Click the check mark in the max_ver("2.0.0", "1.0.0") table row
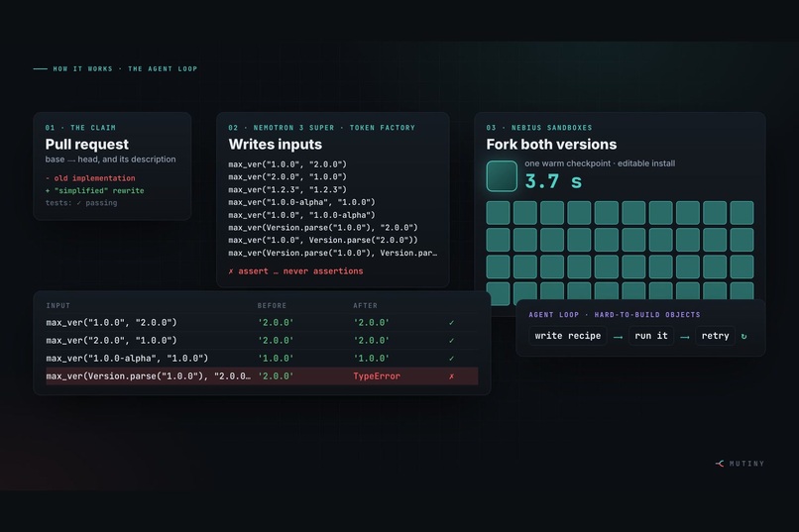This screenshot has height=532, width=799. click(451, 341)
